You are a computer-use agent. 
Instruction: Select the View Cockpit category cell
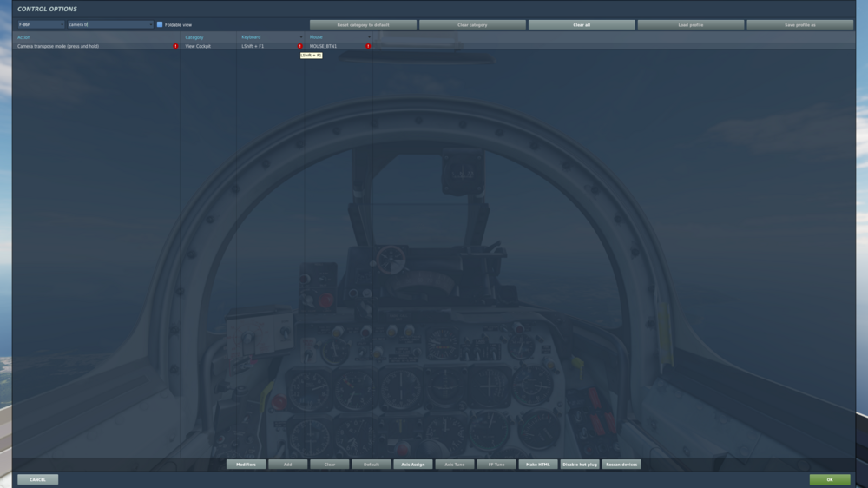tap(208, 46)
